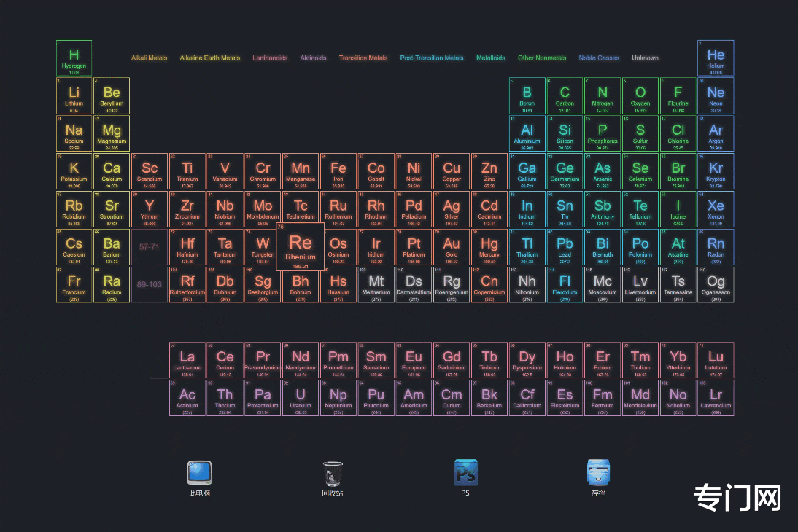Click the Ytterbium element tile

click(x=678, y=360)
